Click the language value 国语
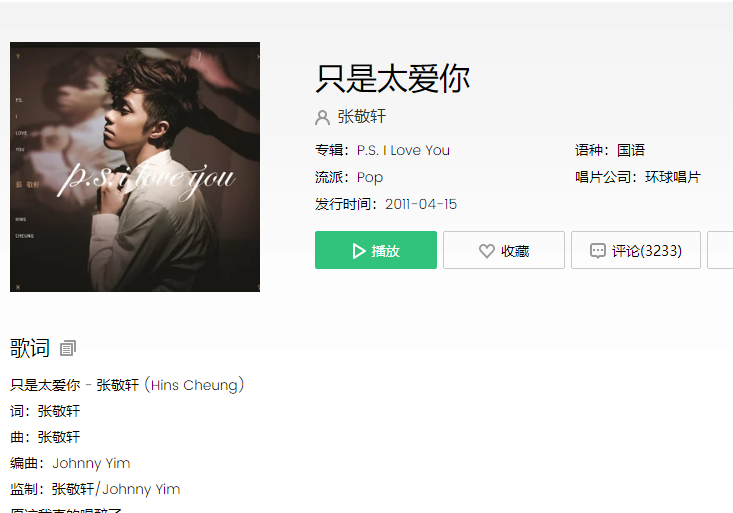Viewport: 733px width, 513px height. coord(631,150)
